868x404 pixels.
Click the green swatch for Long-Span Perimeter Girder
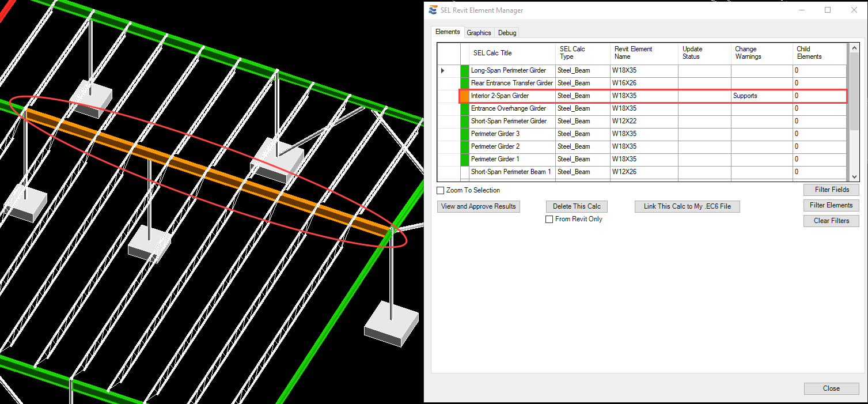click(x=465, y=71)
